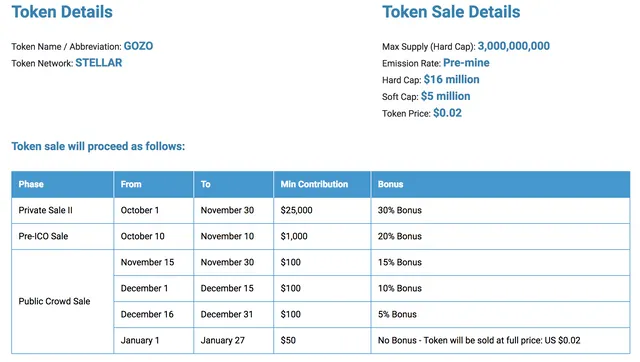Click the $25,000 minimum contribution cell

coord(322,211)
